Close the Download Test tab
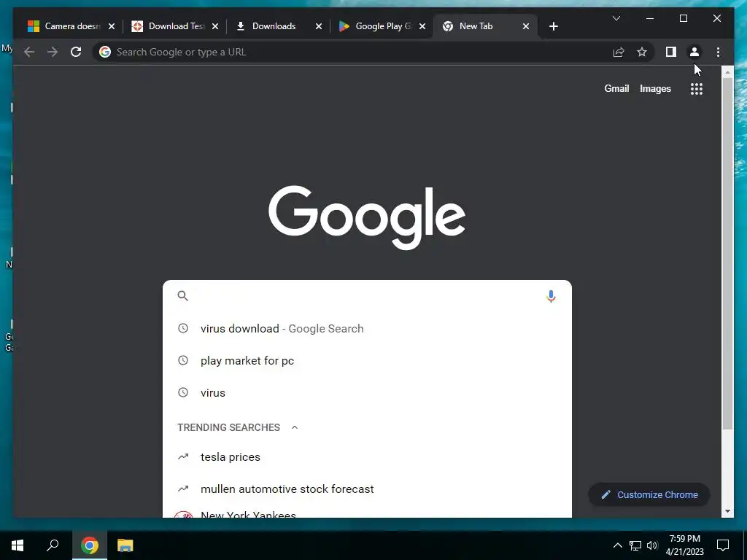The image size is (747, 560). pyautogui.click(x=215, y=26)
